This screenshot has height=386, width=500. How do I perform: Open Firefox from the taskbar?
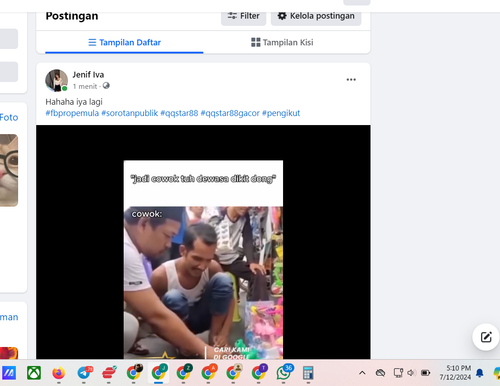[x=59, y=373]
